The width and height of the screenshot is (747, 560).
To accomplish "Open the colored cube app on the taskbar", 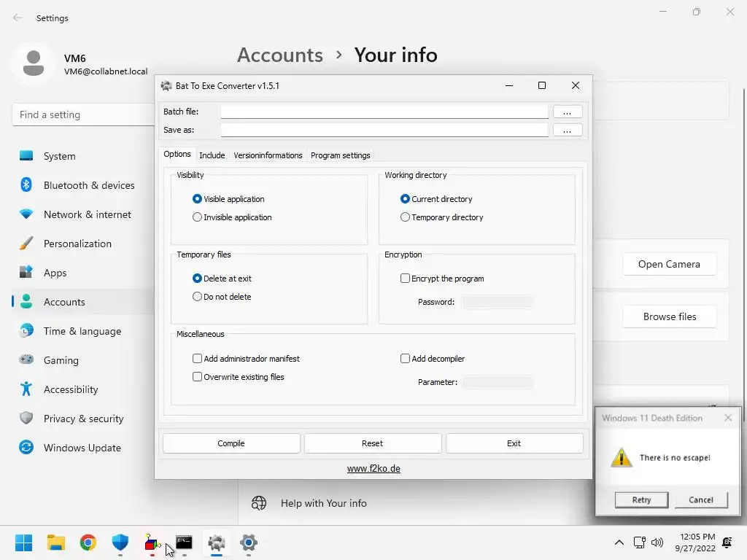I will tap(152, 542).
